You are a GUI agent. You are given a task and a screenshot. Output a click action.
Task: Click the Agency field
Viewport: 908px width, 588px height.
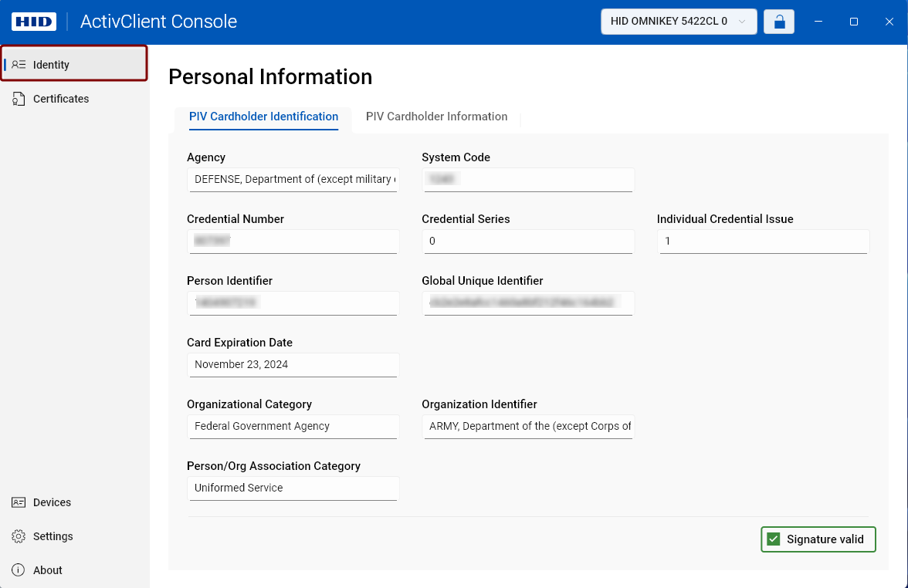(293, 179)
